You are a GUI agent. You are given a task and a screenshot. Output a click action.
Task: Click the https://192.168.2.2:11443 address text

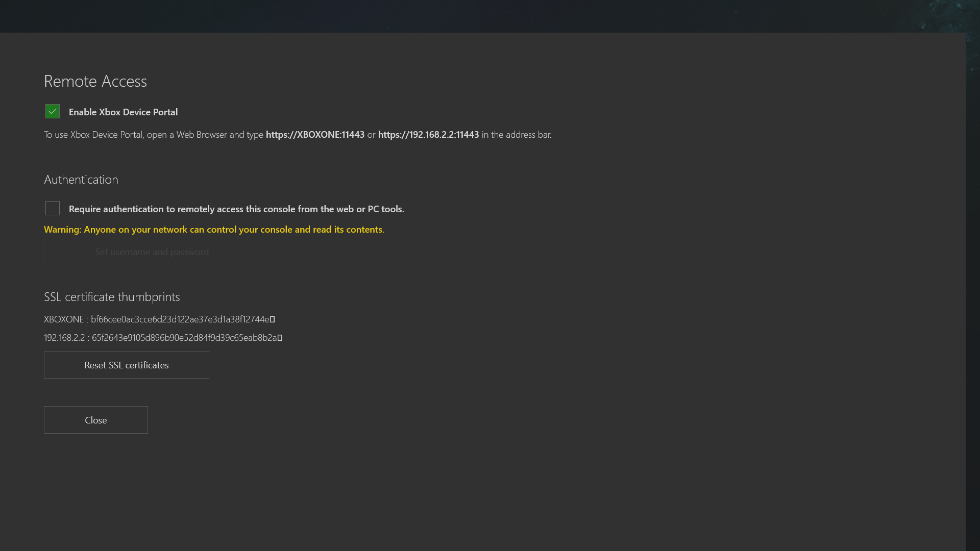[x=428, y=135]
